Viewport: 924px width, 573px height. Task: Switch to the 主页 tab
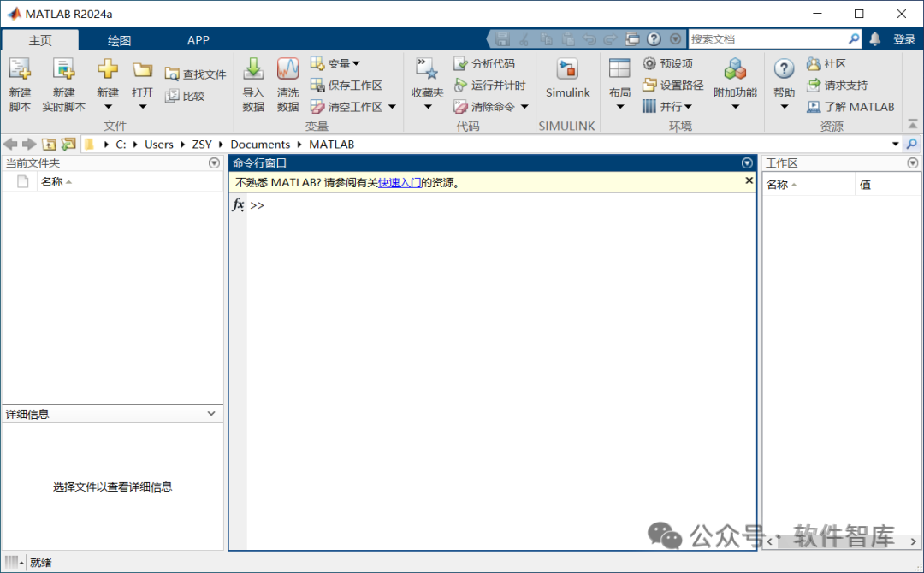(40, 40)
